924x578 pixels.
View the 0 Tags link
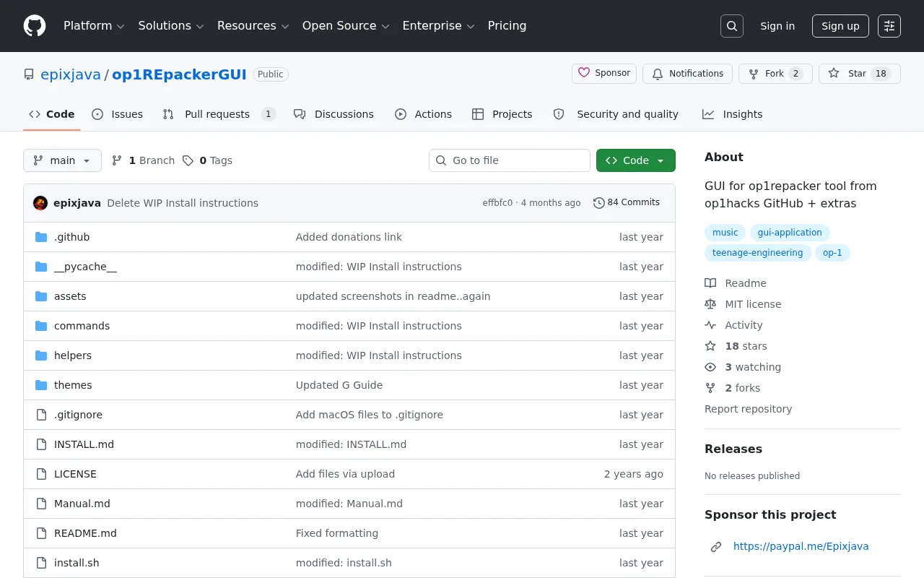(x=208, y=160)
